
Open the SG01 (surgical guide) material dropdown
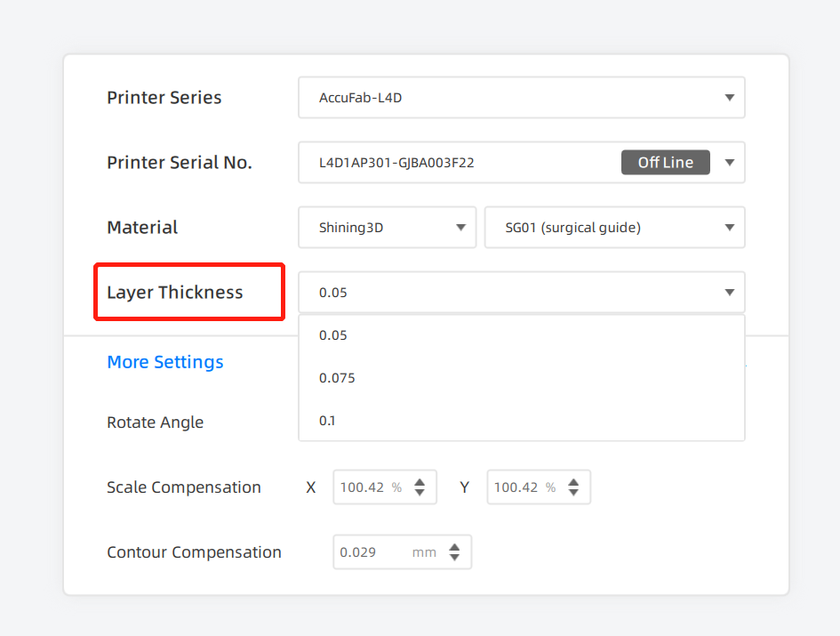click(x=614, y=228)
